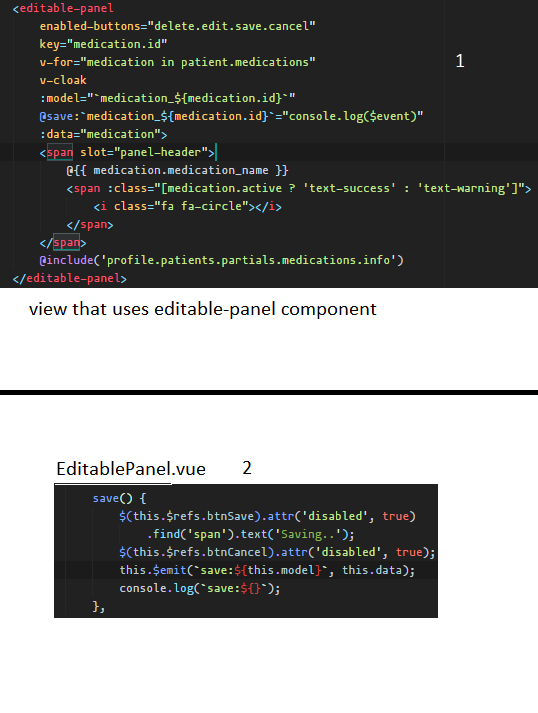Place cursor on the v-for medication line
Screen dimensions: 538x713
coord(177,62)
